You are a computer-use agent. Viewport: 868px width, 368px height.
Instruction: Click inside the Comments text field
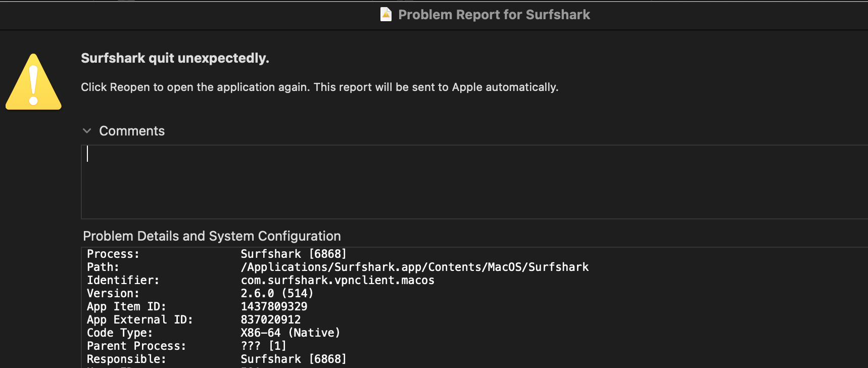pyautogui.click(x=455, y=182)
